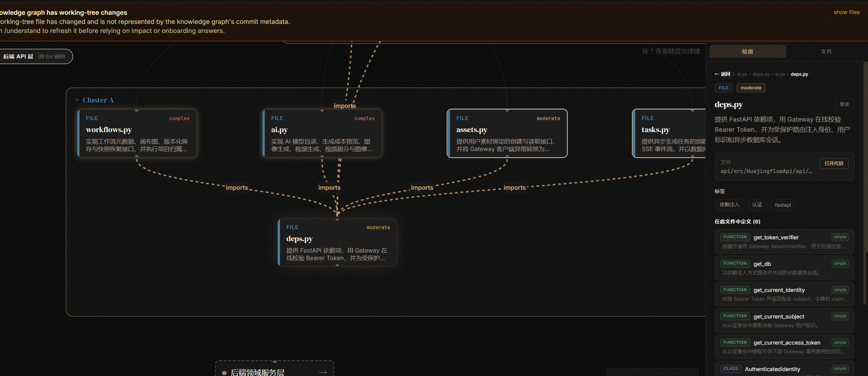
Task: Switch to the 文件 tab
Action: pos(826,51)
